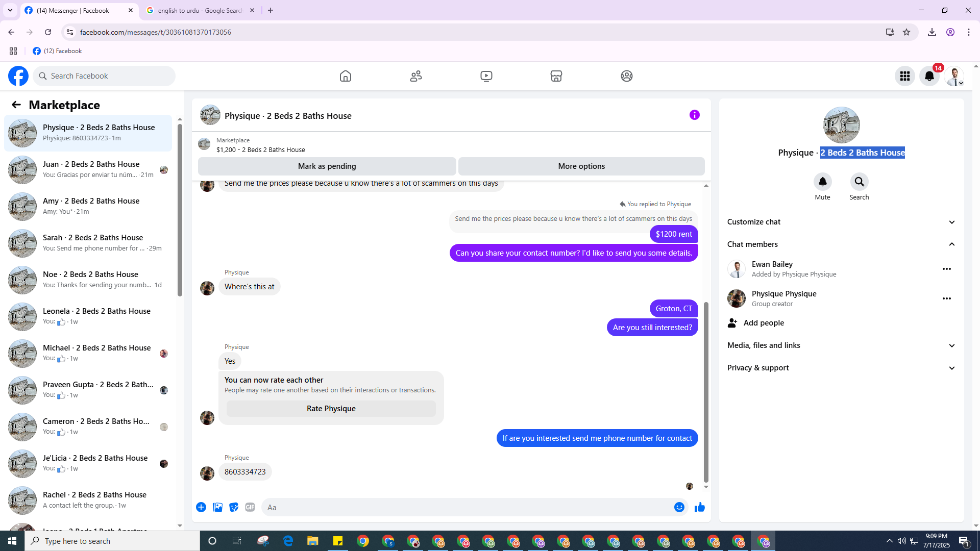Show hidden system tray icons
980x551 pixels.
(890, 541)
